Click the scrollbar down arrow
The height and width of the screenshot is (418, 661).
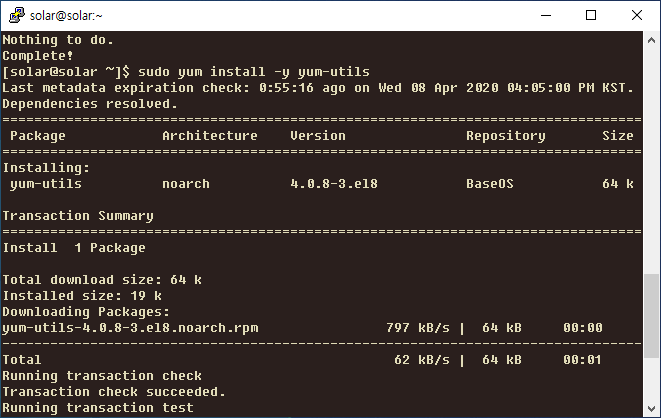651,408
